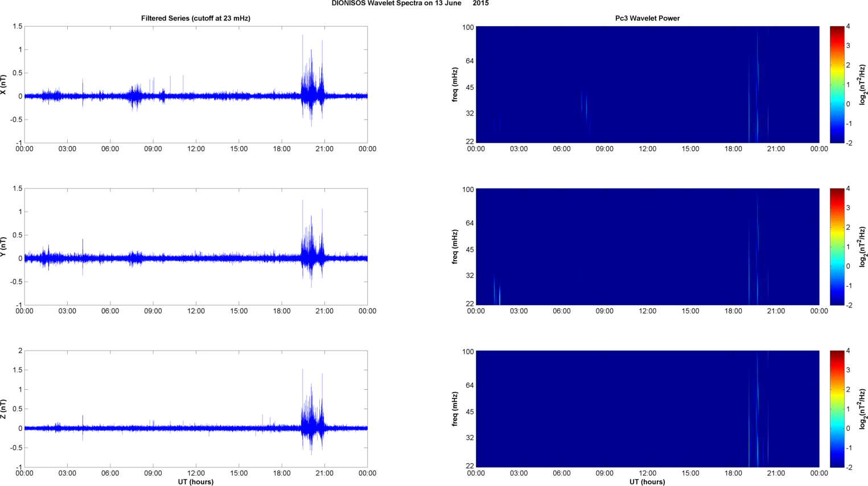Click the 15:00 tick under the top wavelet spectrum
868x486 pixels.
(x=690, y=149)
